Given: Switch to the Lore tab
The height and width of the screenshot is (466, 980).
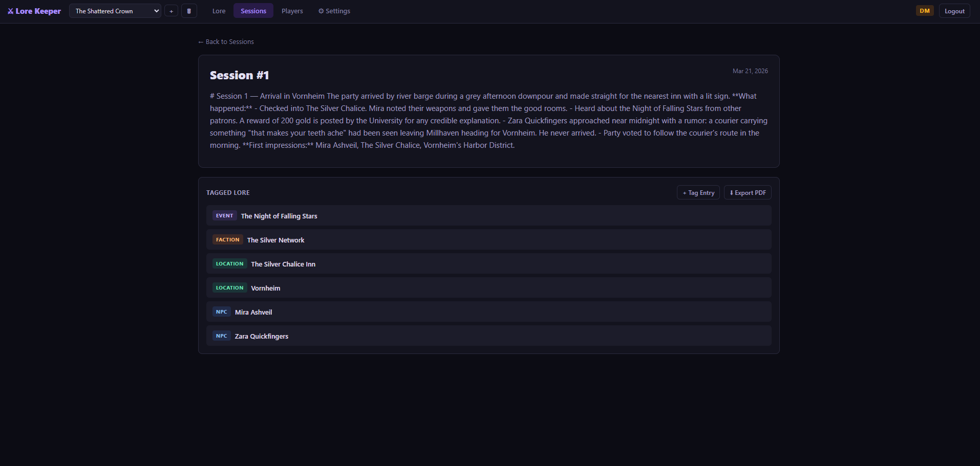Looking at the screenshot, I should pos(219,11).
